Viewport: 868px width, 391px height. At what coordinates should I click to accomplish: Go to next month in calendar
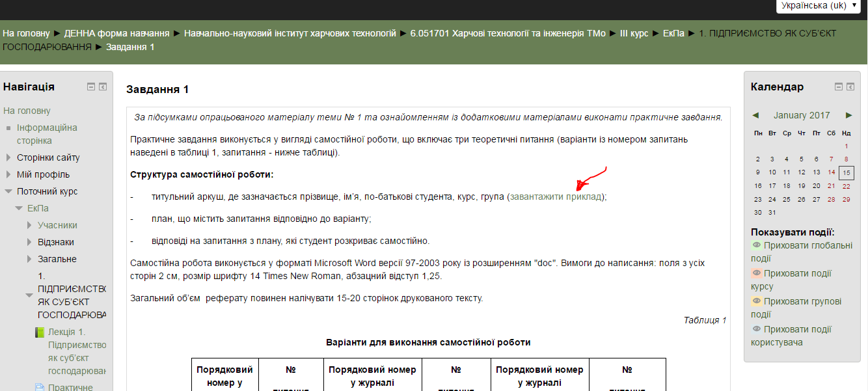coord(848,115)
